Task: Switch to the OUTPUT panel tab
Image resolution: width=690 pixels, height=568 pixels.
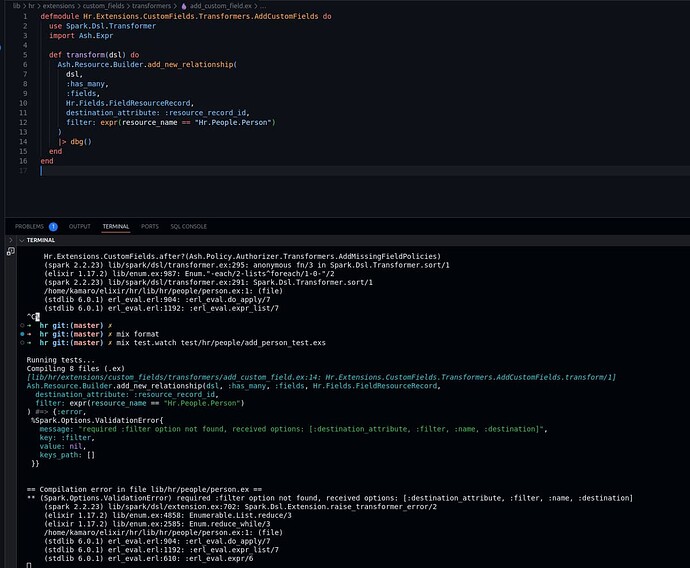Action: click(80, 227)
